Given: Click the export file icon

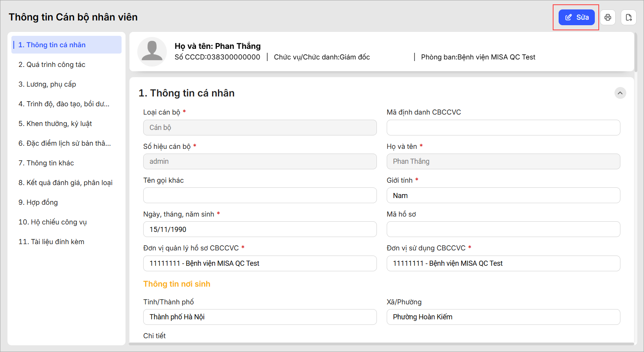Looking at the screenshot, I should (628, 17).
